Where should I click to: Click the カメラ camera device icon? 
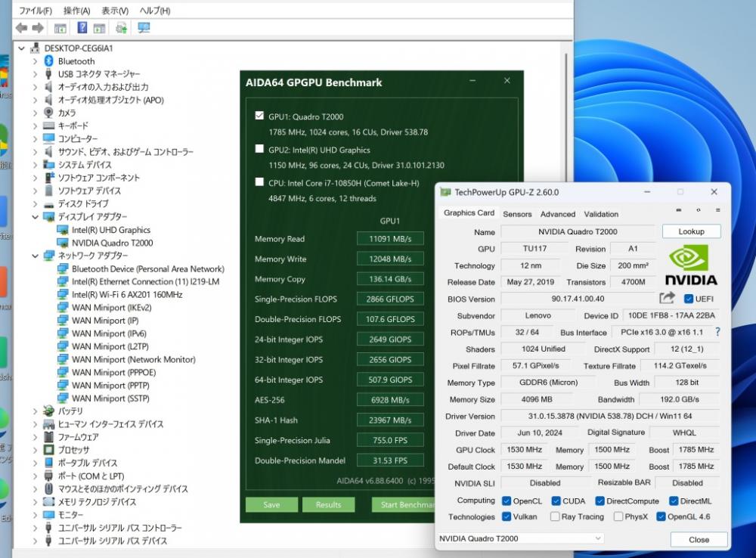tap(48, 113)
